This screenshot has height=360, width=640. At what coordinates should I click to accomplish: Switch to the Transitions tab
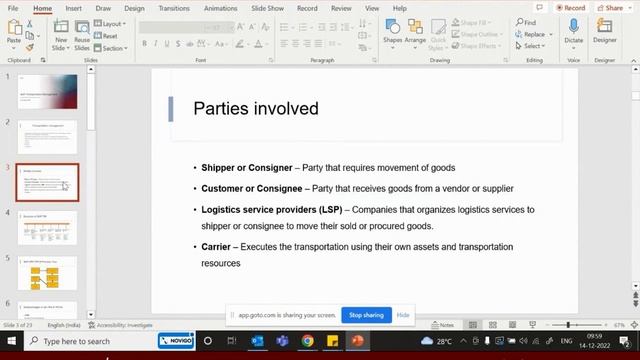(x=174, y=8)
